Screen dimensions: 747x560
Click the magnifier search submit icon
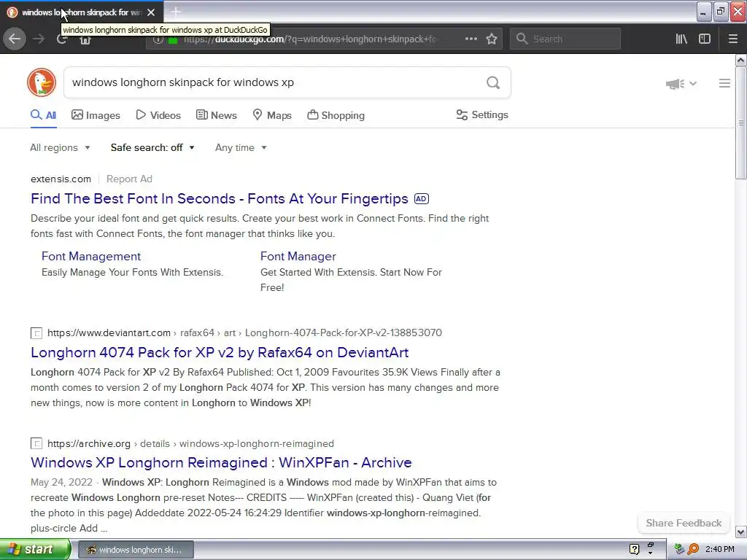(493, 83)
